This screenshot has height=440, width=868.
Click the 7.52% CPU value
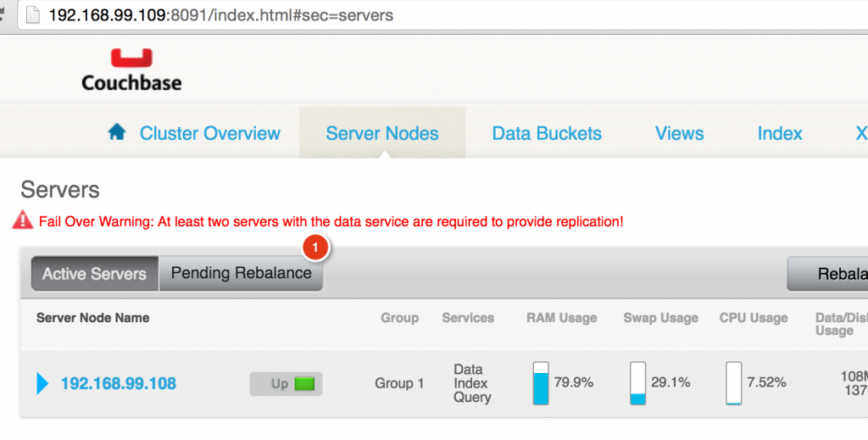766,382
